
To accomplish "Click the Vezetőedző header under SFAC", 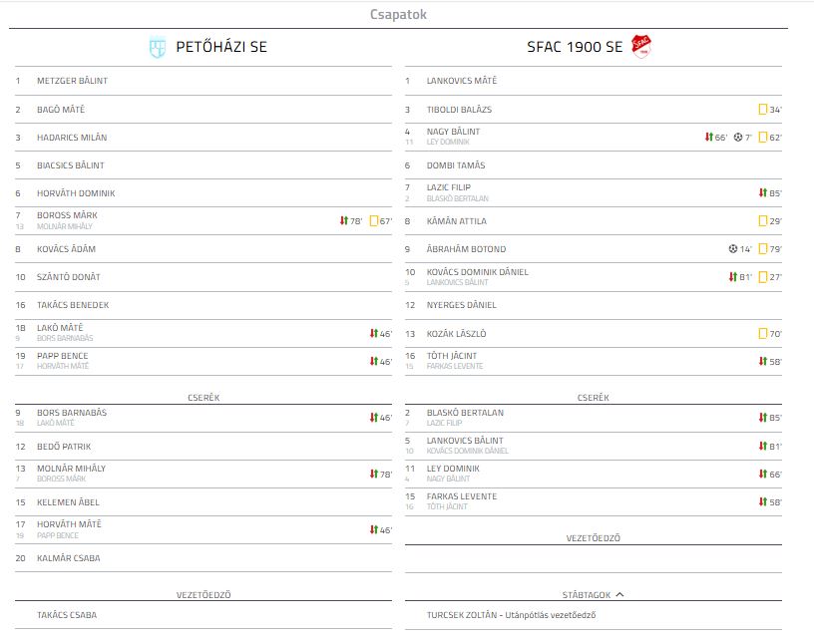I will (x=593, y=538).
